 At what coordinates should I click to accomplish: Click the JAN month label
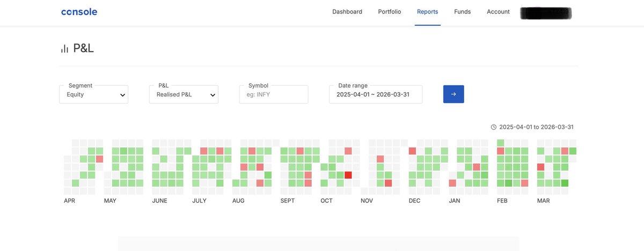[455, 201]
